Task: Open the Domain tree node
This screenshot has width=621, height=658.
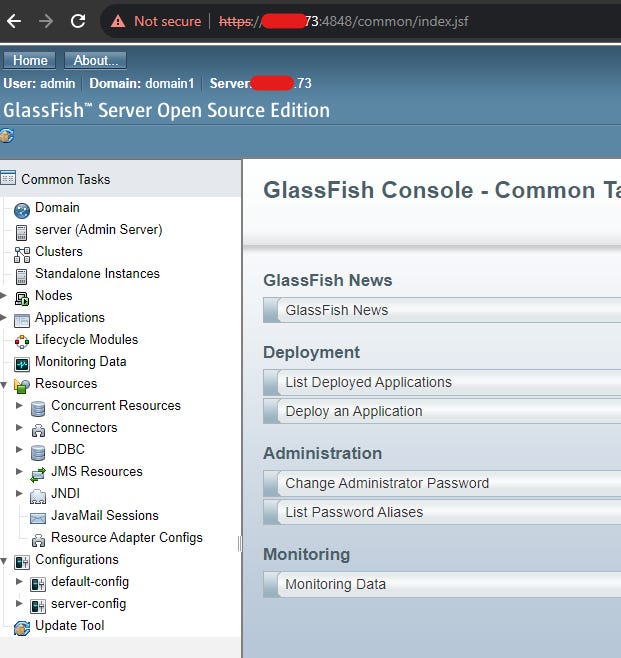Action: (x=57, y=207)
